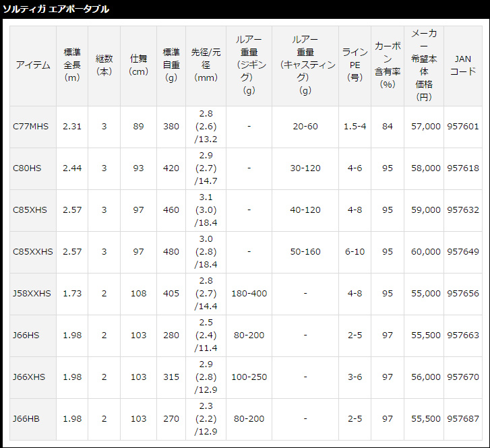Screen dimensions: 490x448
Task: Click item name C77MHS
Action: [x=30, y=127]
